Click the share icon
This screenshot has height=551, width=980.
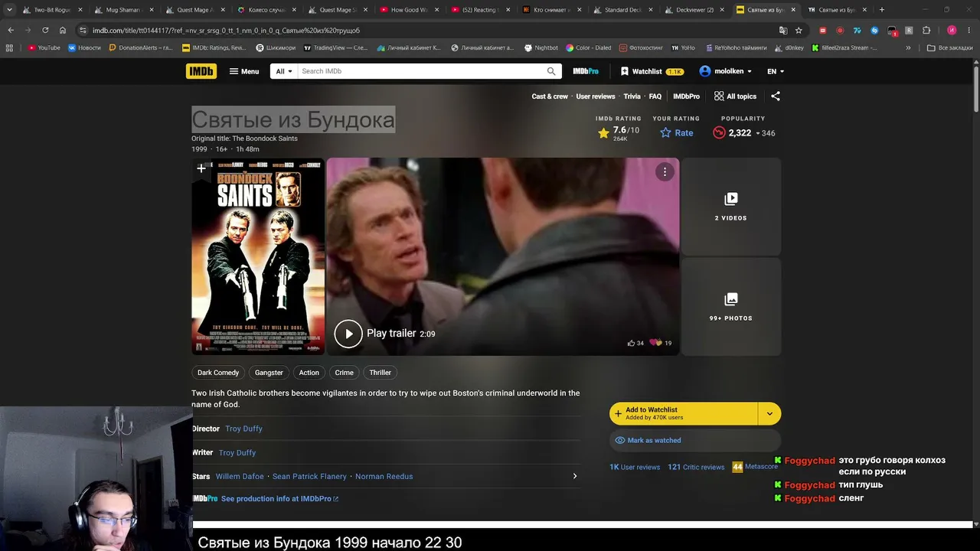pos(776,96)
